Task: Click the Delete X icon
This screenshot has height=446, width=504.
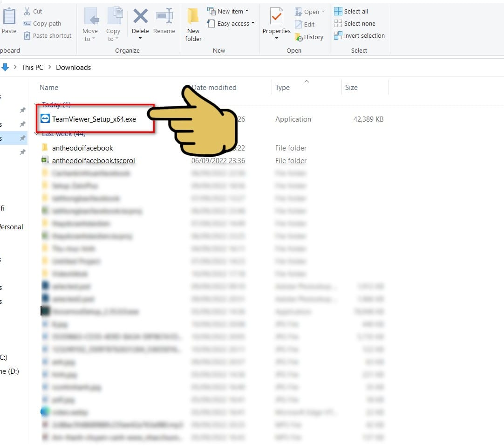Action: (x=141, y=16)
